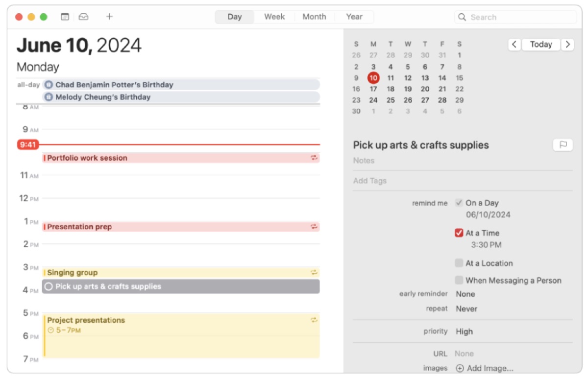Click the magnifying glass in the search field

tap(461, 17)
